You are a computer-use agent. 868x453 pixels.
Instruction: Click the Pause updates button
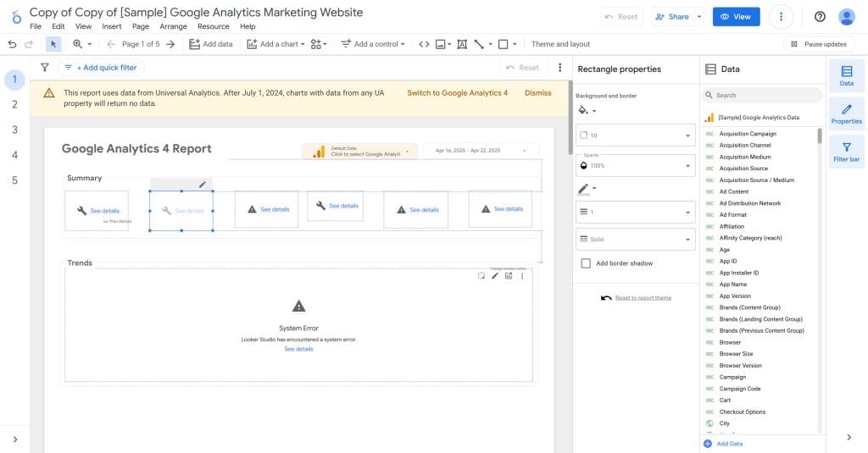(819, 44)
